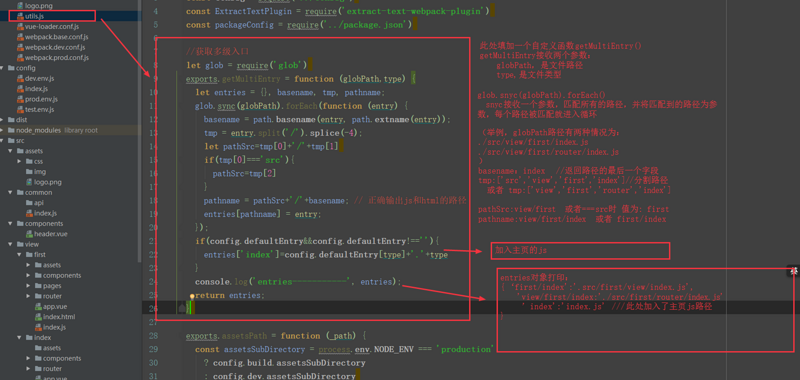
Task: Click the vue-loader.conf.js file icon
Action: 20,27
